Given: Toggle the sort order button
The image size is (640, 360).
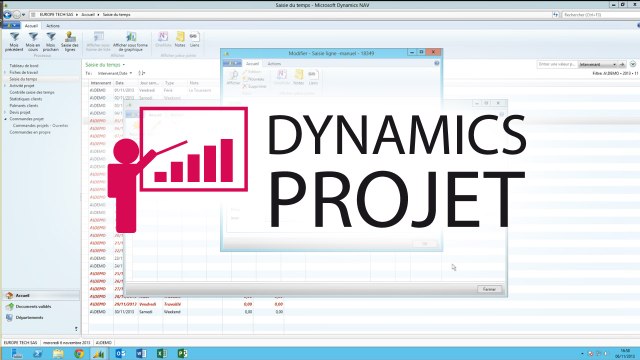Looking at the screenshot, I should click(142, 73).
